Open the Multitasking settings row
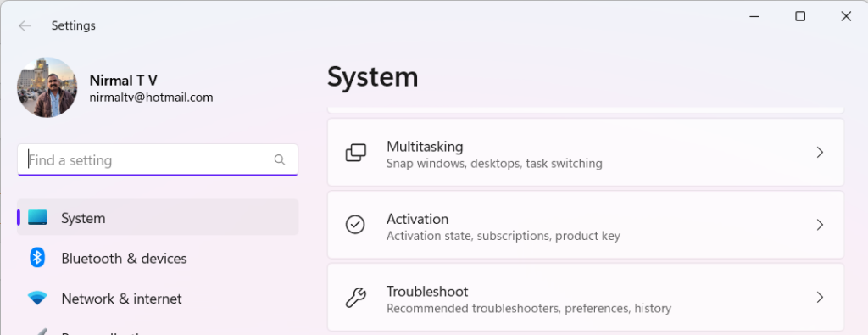868x335 pixels. (586, 153)
